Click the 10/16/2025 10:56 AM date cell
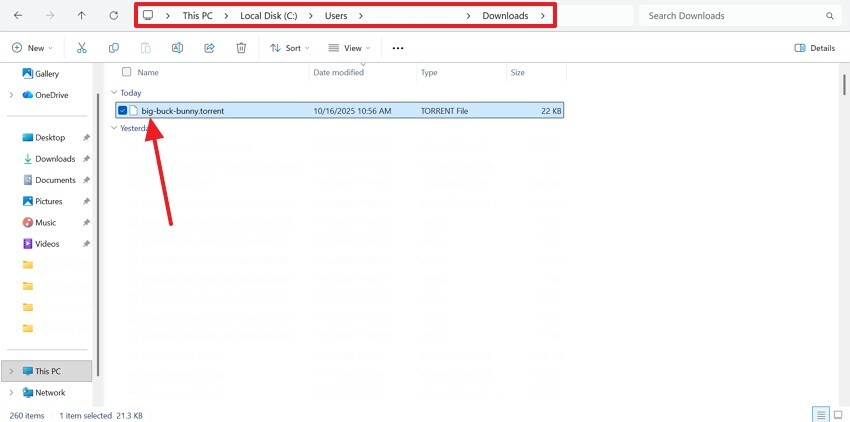 click(x=352, y=111)
